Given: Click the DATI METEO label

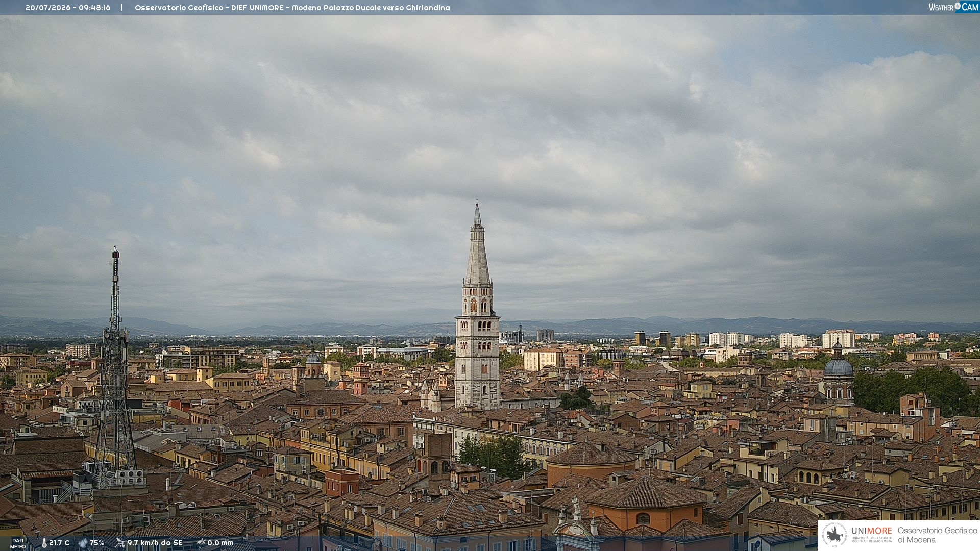Looking at the screenshot, I should pos(18,543).
